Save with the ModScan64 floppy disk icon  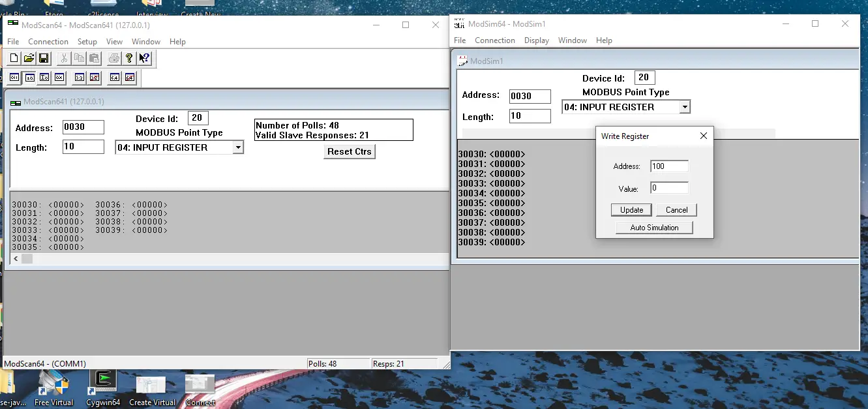(x=44, y=58)
